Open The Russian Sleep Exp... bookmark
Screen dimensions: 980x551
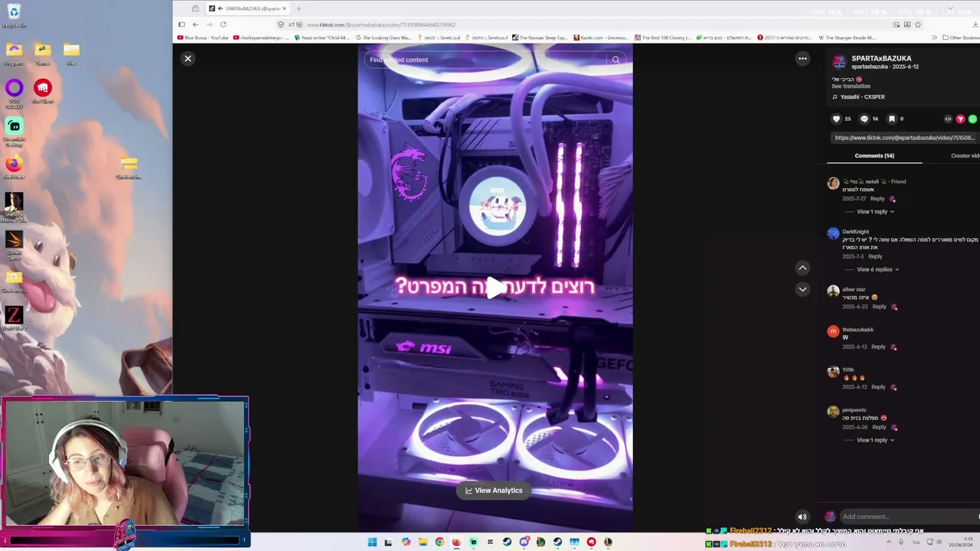[x=540, y=37]
